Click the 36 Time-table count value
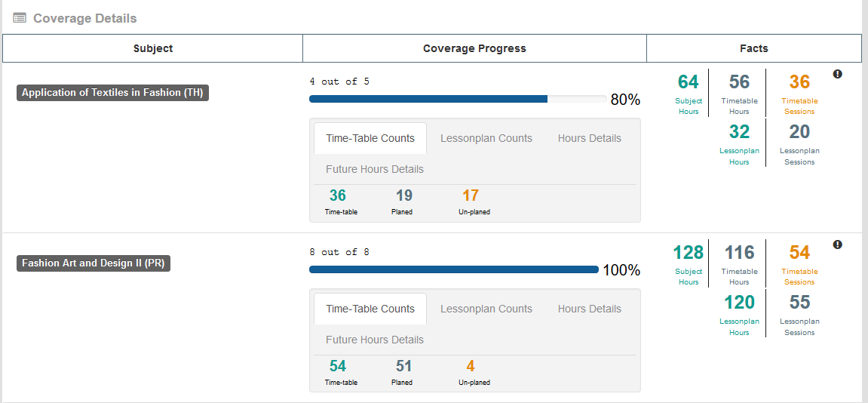 pyautogui.click(x=338, y=195)
